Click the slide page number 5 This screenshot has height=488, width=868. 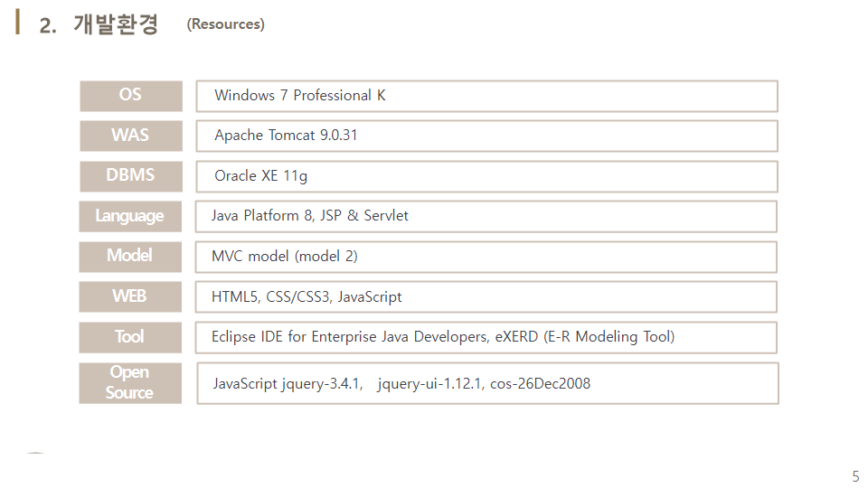pos(855,476)
